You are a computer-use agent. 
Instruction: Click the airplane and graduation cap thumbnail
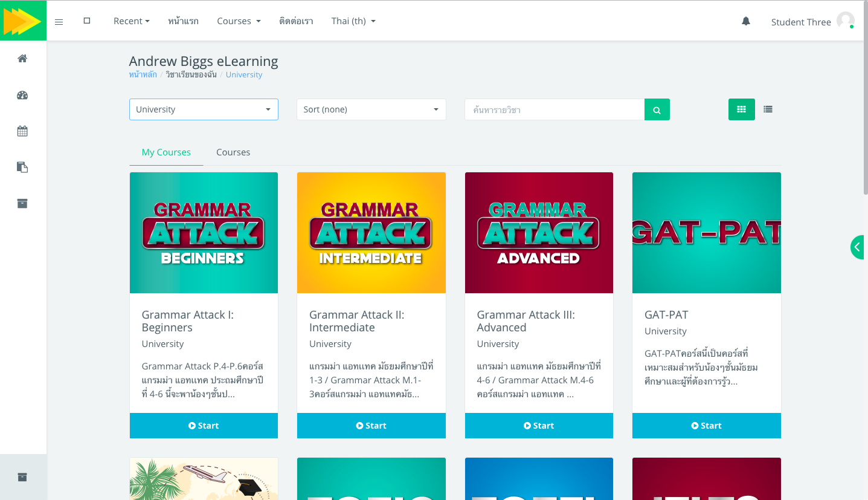[x=204, y=479]
